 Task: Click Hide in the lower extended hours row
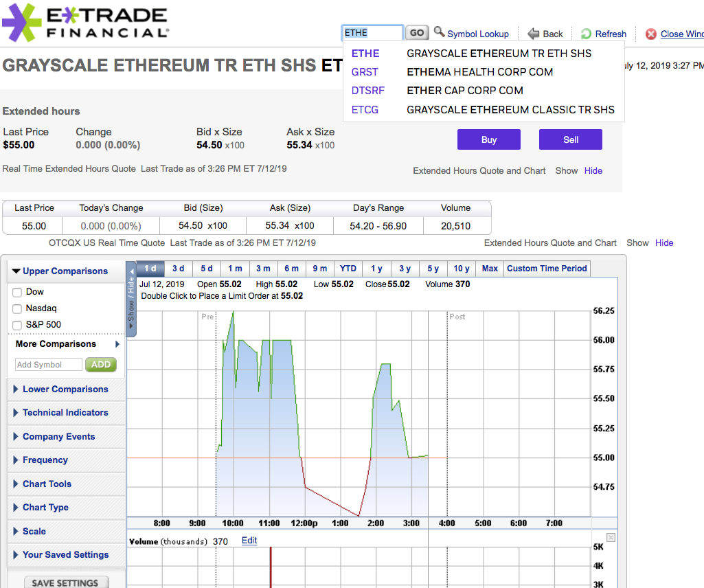[664, 242]
